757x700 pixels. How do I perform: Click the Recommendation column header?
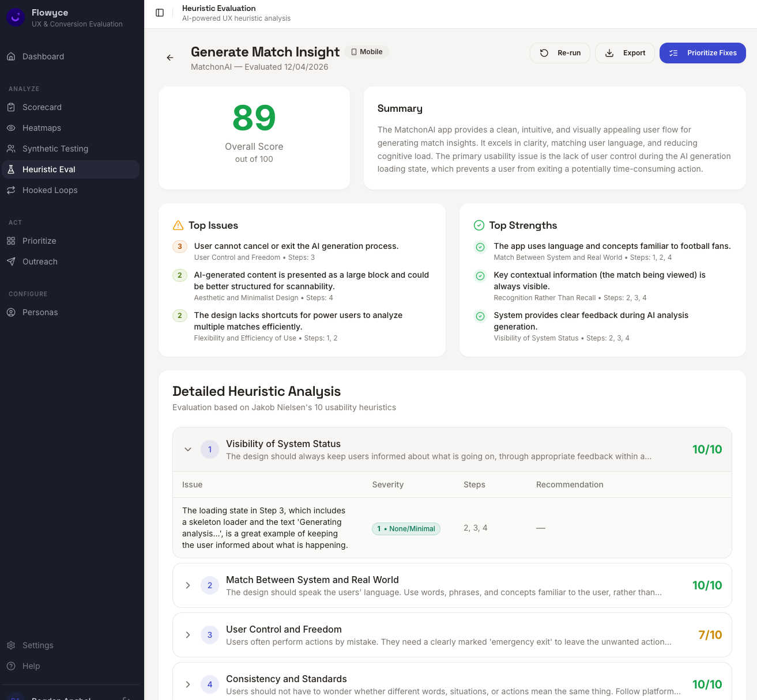570,485
